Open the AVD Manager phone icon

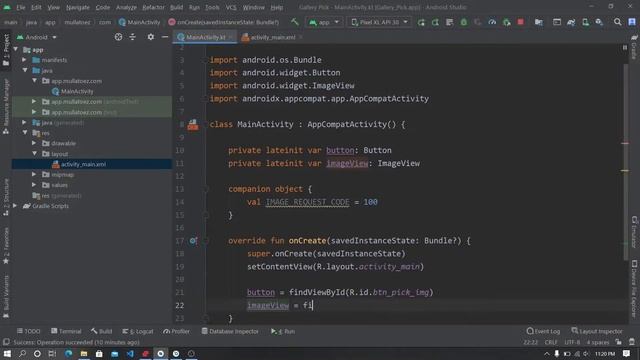pos(585,22)
